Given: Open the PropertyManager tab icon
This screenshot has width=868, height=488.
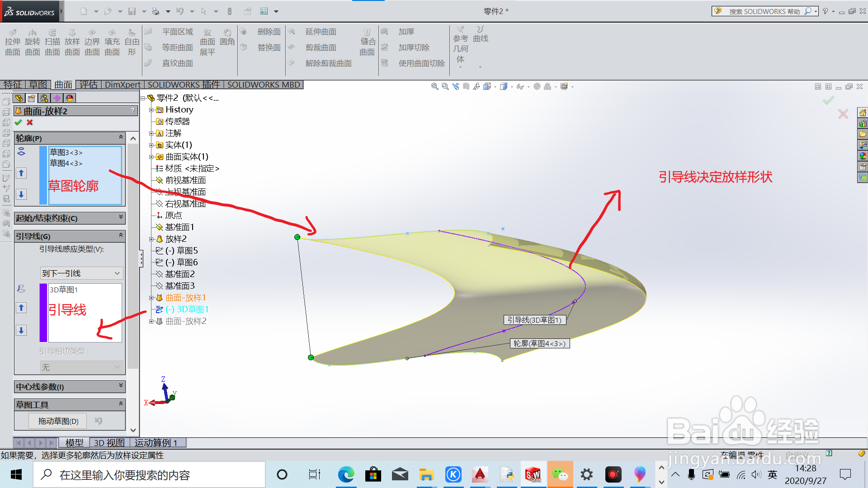Looking at the screenshot, I should (x=32, y=98).
